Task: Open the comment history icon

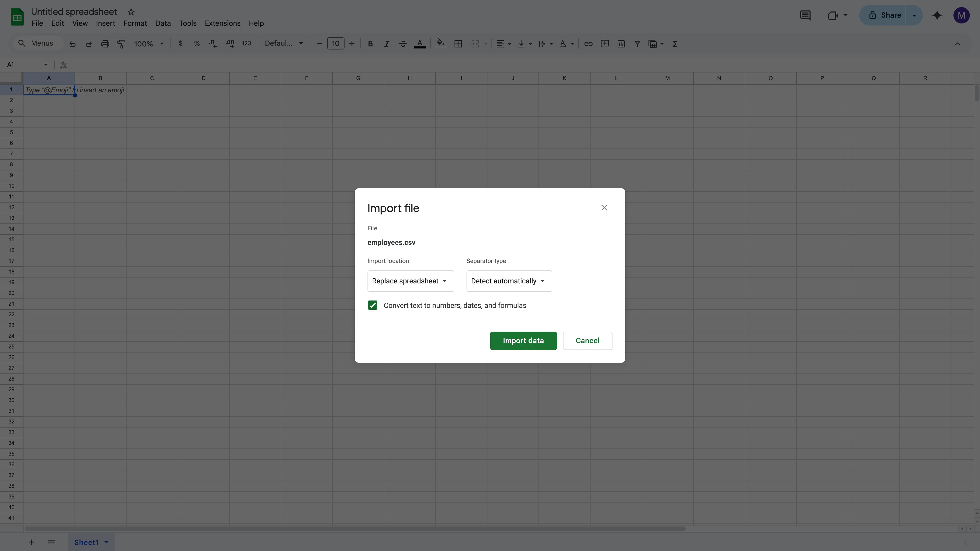Action: coord(805,15)
